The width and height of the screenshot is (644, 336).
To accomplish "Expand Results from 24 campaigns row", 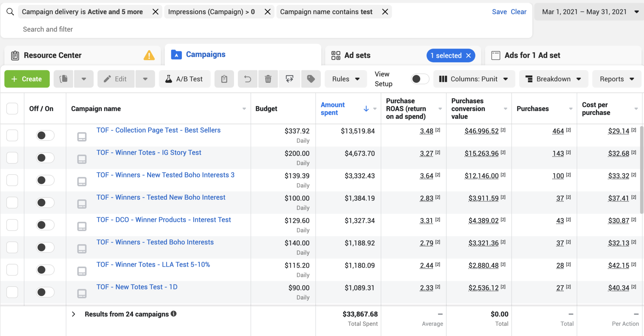I will 73,314.
